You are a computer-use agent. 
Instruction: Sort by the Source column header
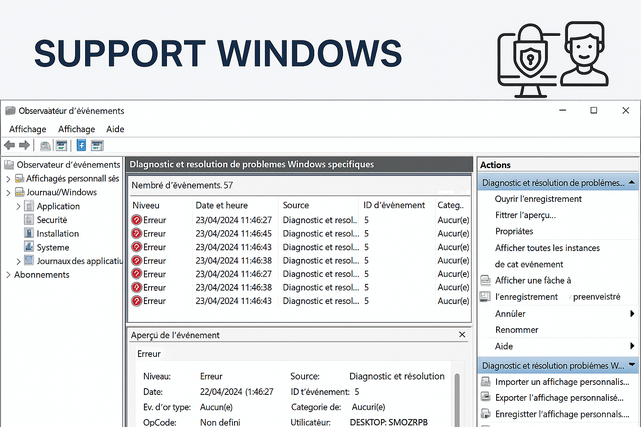click(x=296, y=205)
